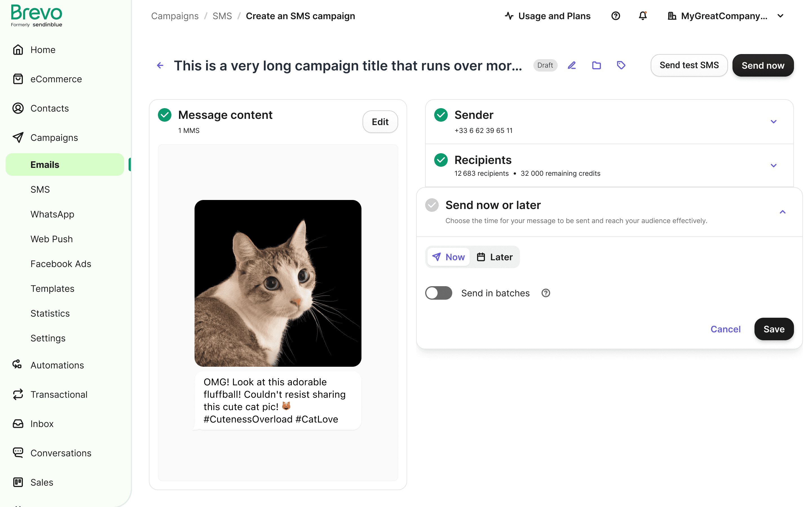
Task: Open the notifications bell
Action: pos(643,16)
